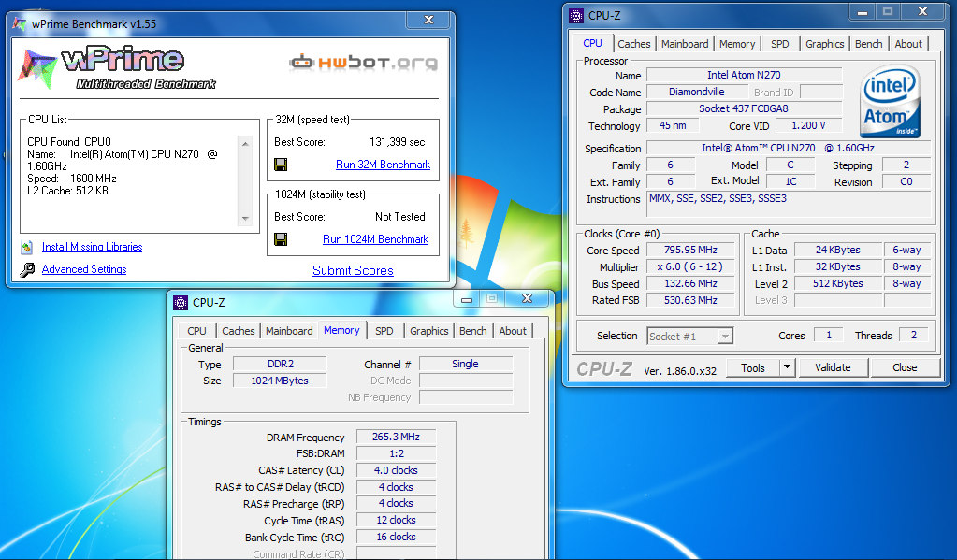The width and height of the screenshot is (957, 560).
Task: Select the CPU tab in right CPU-Z window
Action: [592, 43]
